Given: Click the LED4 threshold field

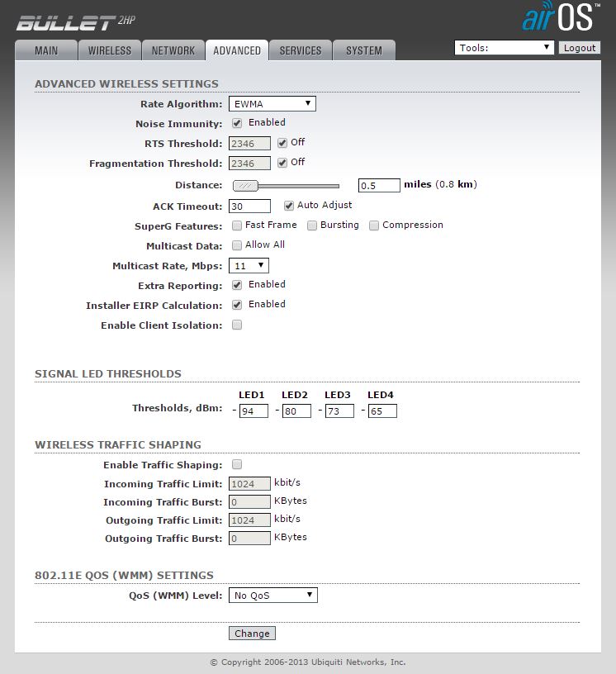Looking at the screenshot, I should click(382, 411).
